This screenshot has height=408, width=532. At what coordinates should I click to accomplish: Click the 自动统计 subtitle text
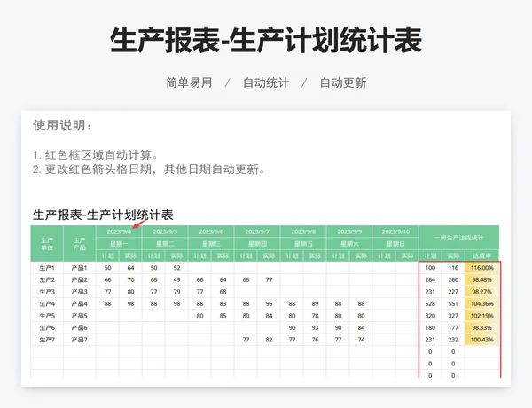point(266,82)
